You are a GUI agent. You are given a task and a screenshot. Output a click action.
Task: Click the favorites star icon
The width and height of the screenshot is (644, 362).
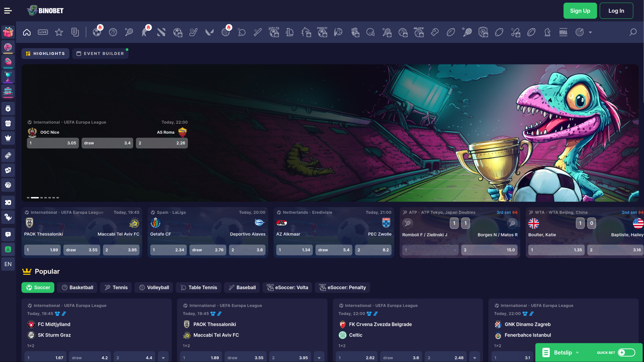[59, 32]
